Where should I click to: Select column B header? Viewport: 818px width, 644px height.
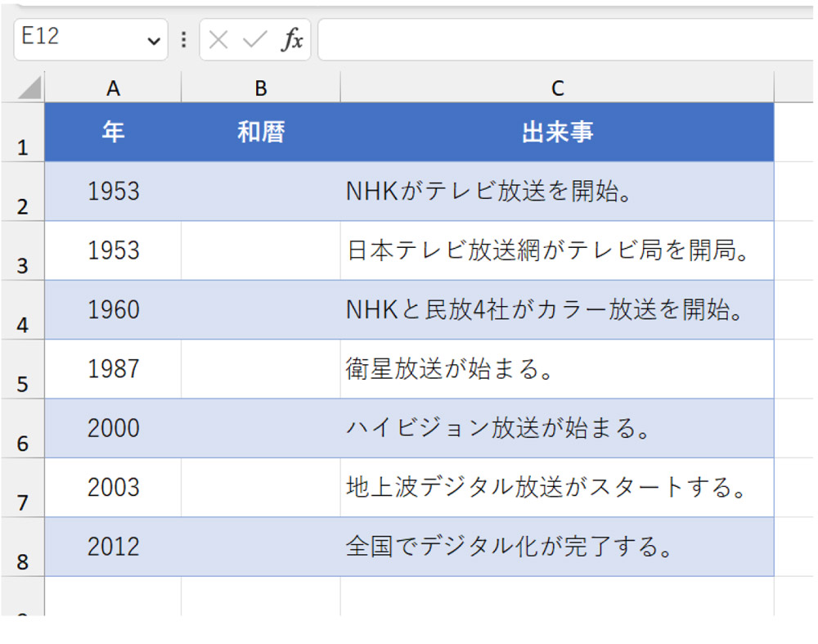[x=261, y=88]
